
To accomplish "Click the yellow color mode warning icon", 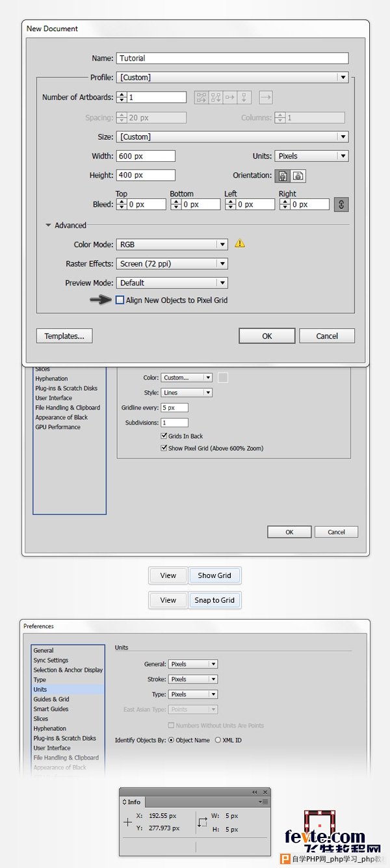I will [x=240, y=244].
